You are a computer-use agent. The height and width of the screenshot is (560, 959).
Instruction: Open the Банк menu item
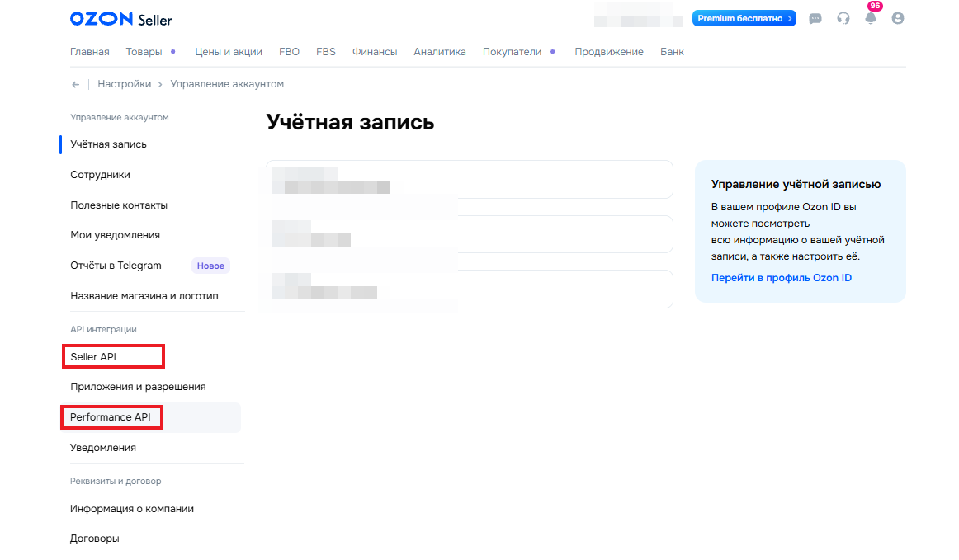672,52
